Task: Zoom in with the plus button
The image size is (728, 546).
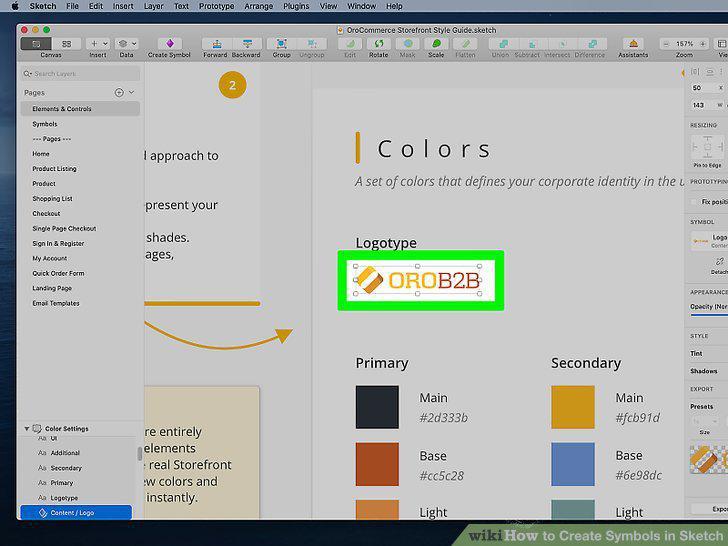Action: coord(703,44)
